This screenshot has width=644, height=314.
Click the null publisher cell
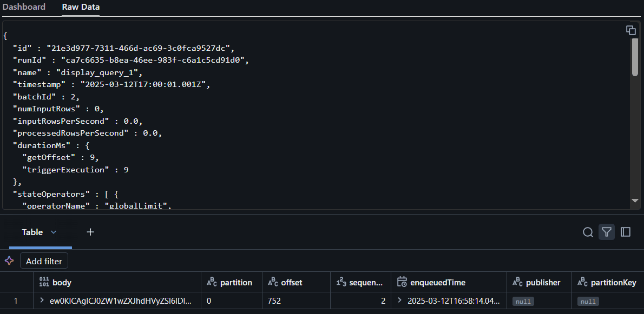point(523,301)
